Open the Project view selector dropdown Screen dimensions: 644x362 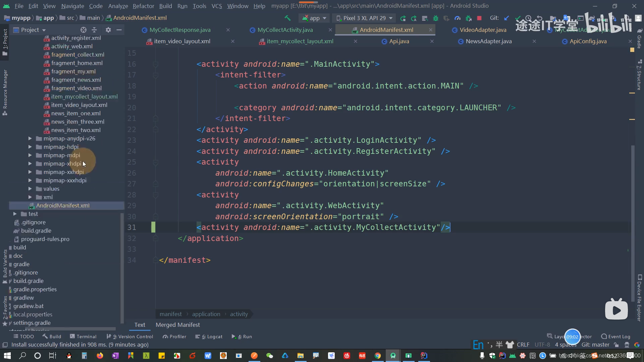click(30, 30)
